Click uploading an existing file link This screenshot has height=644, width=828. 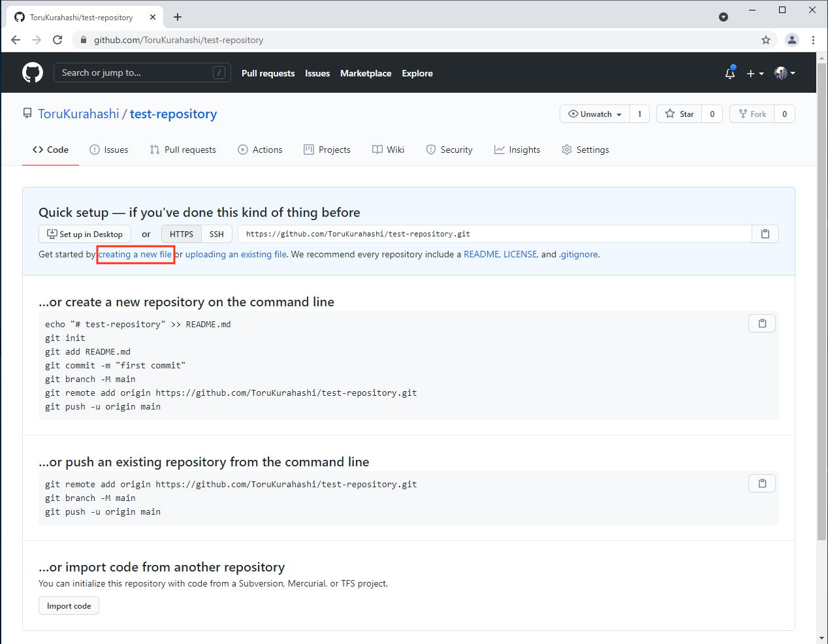[236, 254]
